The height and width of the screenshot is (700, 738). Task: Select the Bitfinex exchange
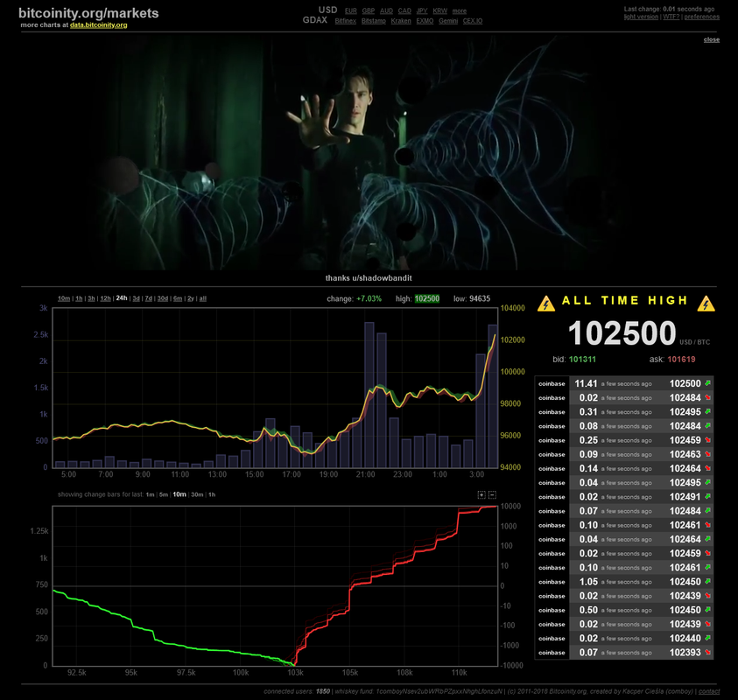[x=346, y=21]
